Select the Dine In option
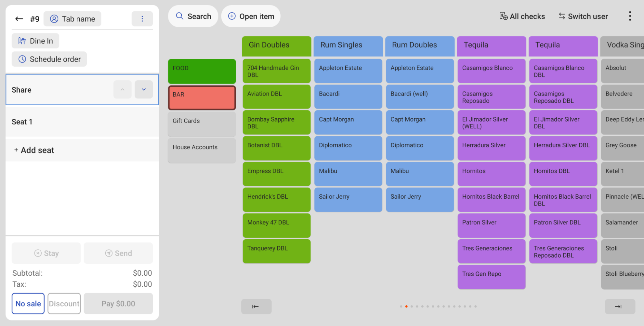 coord(35,41)
